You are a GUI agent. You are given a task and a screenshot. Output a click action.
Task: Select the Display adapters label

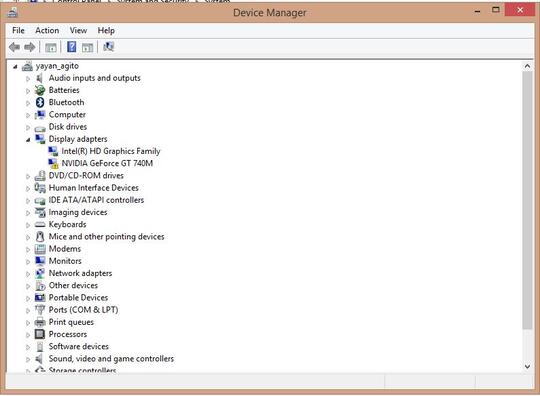(78, 139)
